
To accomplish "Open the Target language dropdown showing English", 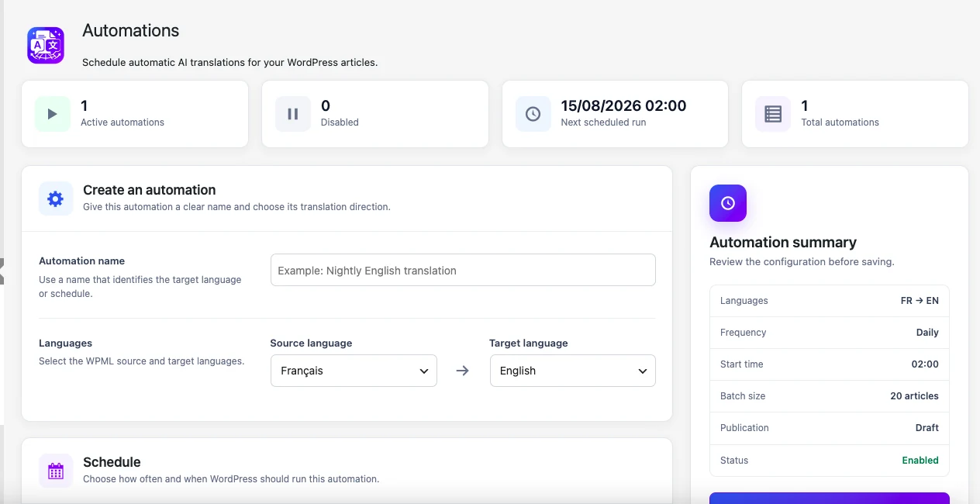I will coord(573,371).
